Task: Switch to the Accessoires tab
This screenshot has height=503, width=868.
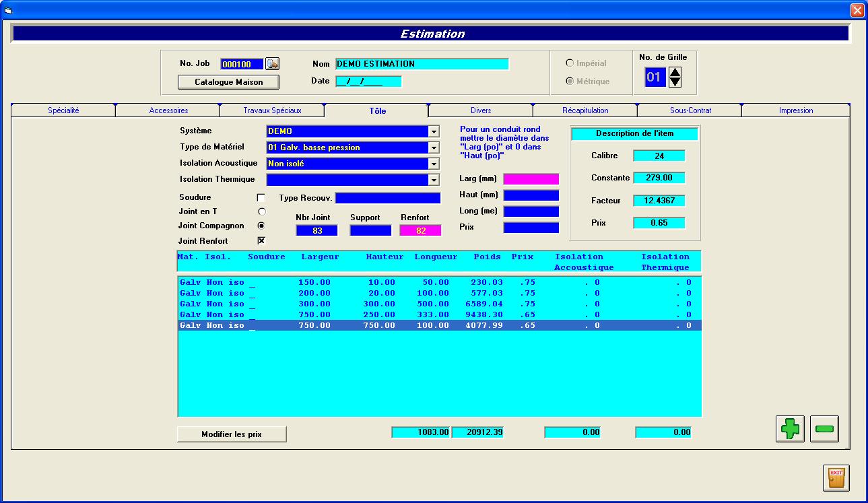Action: pyautogui.click(x=168, y=110)
